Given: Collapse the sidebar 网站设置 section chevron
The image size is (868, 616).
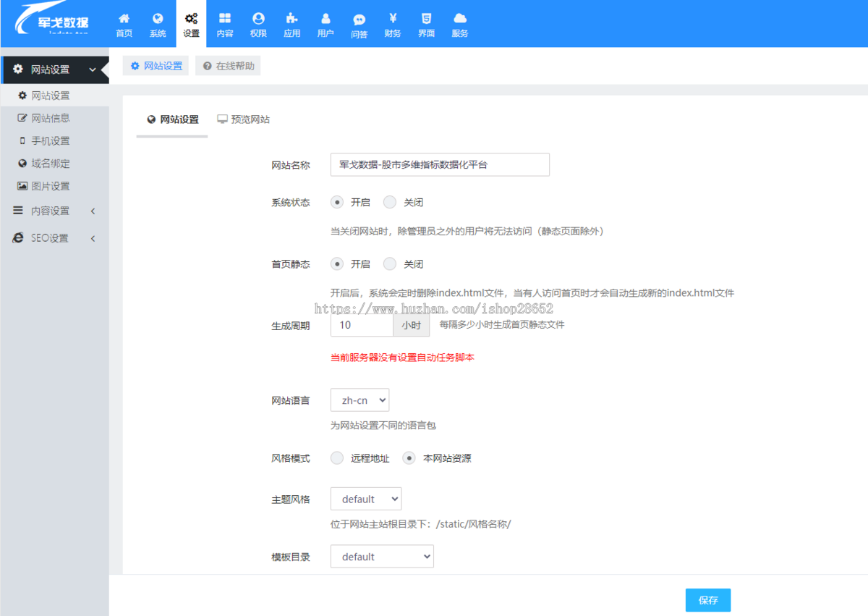Looking at the screenshot, I should (92, 69).
